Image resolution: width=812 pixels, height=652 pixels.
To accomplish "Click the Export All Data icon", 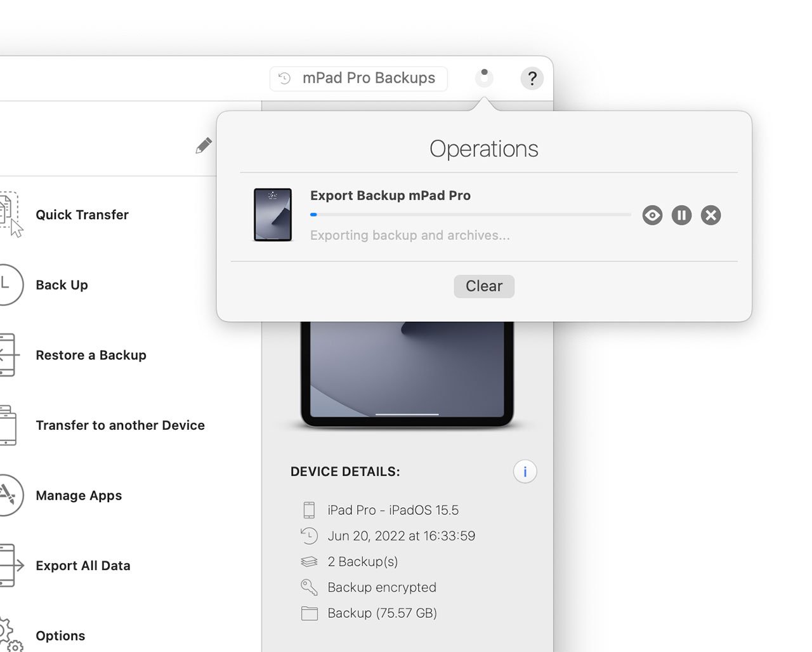I will (x=11, y=565).
